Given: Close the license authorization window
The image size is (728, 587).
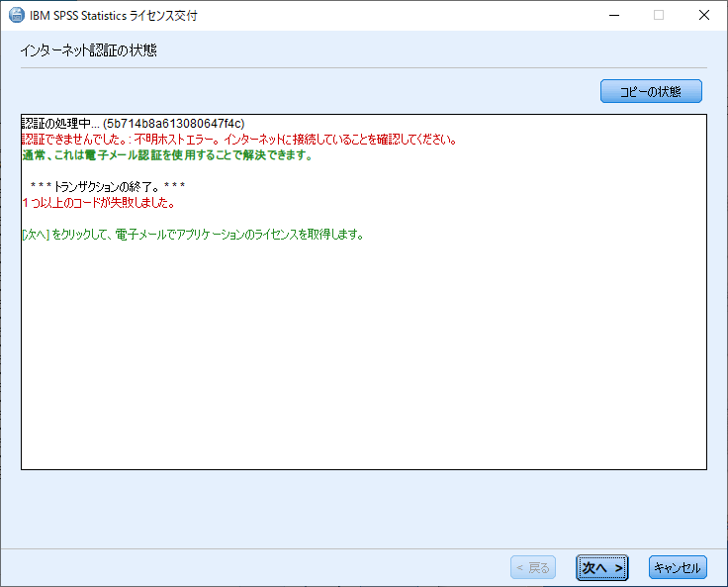Looking at the screenshot, I should pyautogui.click(x=704, y=15).
